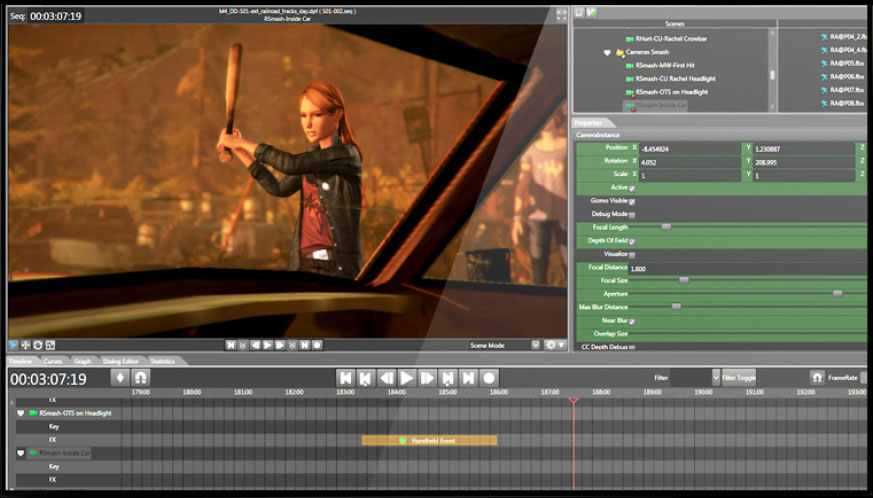Open the viewport settings gear icon

click(x=553, y=345)
